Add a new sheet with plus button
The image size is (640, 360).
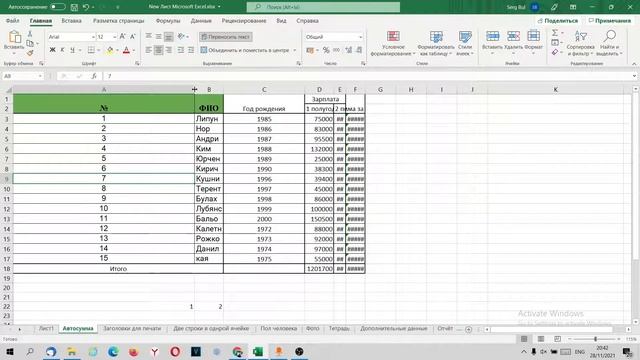pyautogui.click(x=469, y=329)
